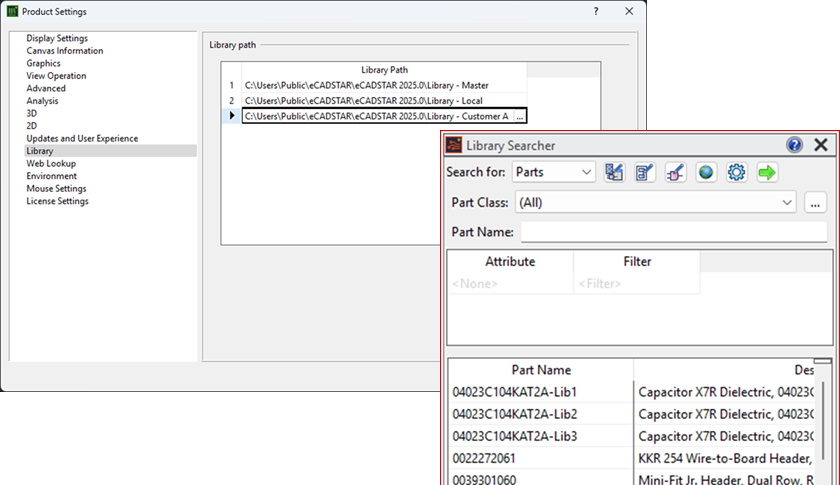Viewport: 840px width, 485px height.
Task: Select the <None> attribute cell
Action: [510, 283]
